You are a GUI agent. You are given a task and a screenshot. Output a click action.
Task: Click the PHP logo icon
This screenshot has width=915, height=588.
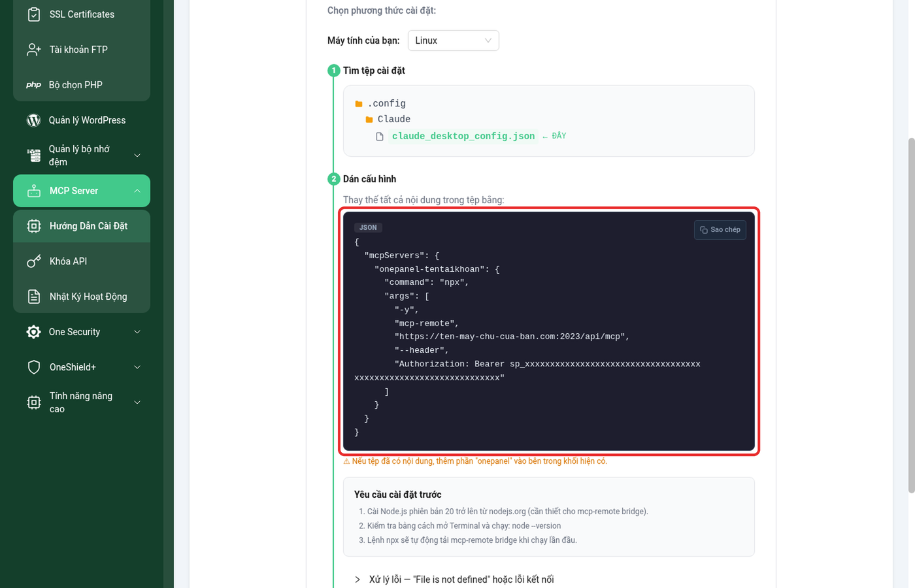point(34,85)
